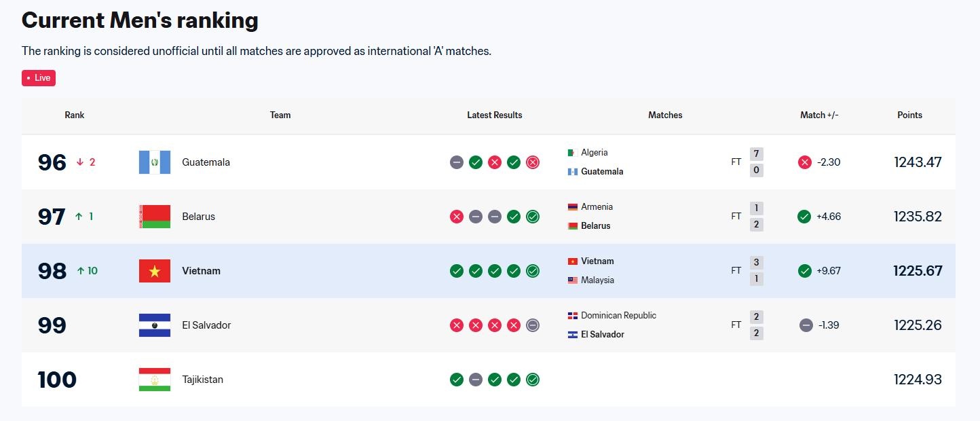Viewport: 980px width, 421px height.
Task: Click Belarus's first red loss icon
Action: tap(457, 217)
